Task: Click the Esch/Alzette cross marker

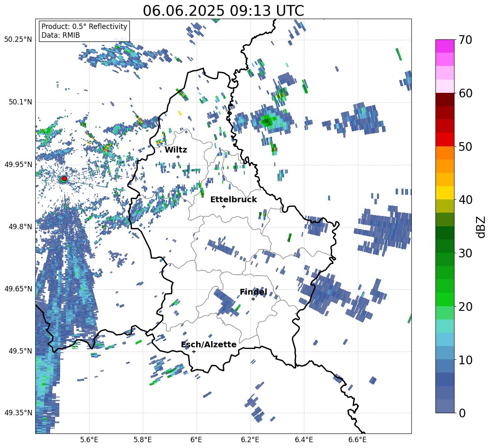Action: point(194,351)
